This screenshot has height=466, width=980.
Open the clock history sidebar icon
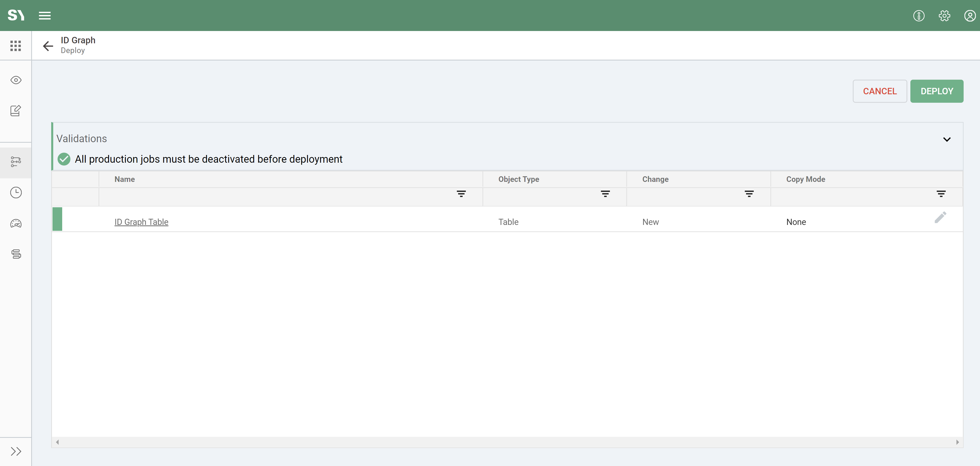coord(16,193)
